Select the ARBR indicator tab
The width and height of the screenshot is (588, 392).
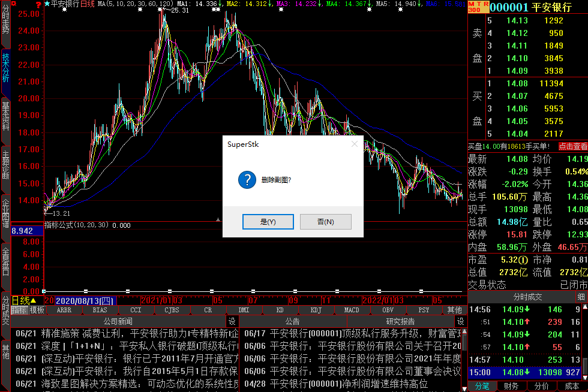(x=64, y=310)
